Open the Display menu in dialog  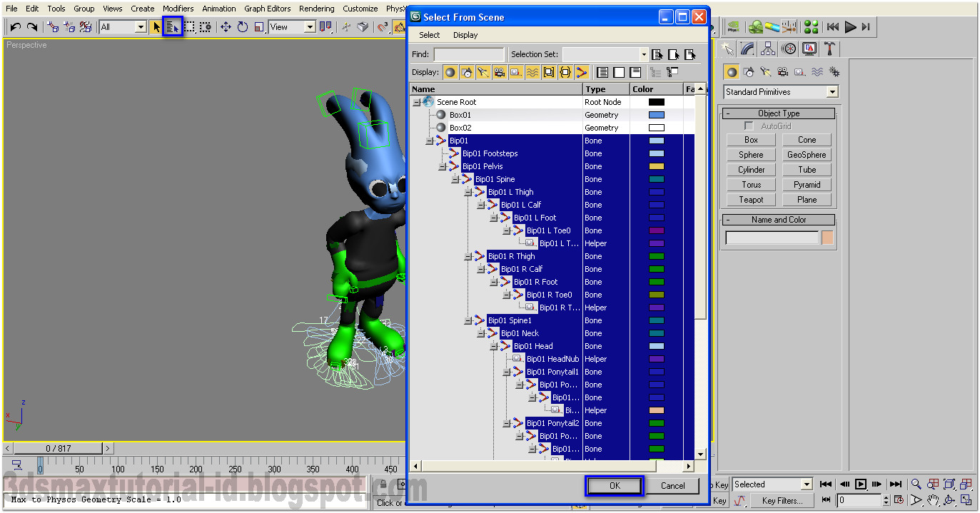click(465, 35)
